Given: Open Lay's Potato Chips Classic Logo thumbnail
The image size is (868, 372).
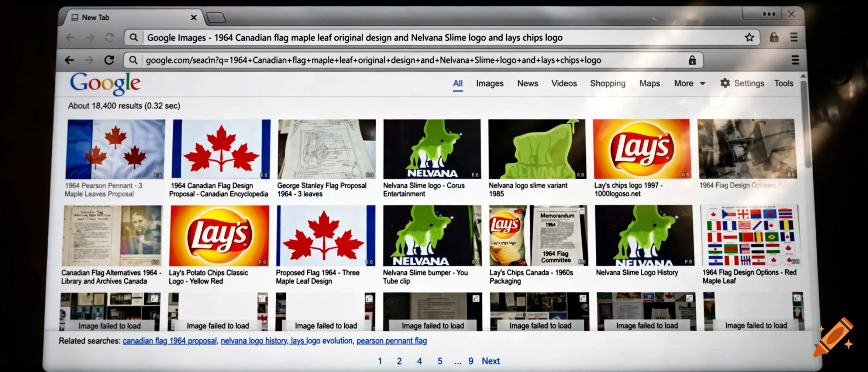Looking at the screenshot, I should (x=220, y=236).
